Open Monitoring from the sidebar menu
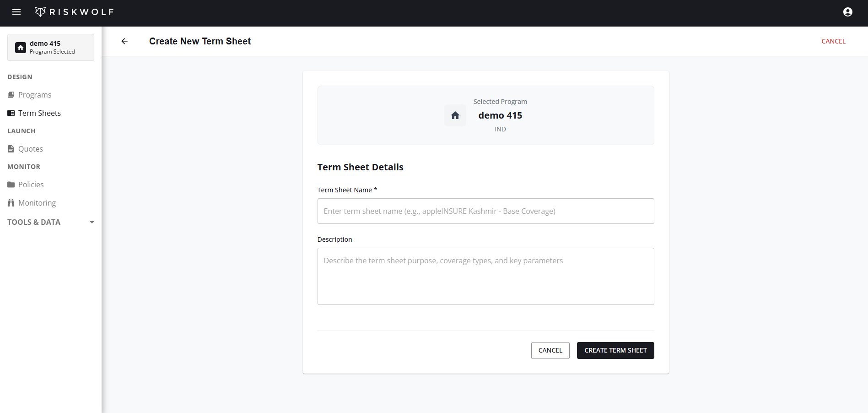868x413 pixels. click(37, 203)
